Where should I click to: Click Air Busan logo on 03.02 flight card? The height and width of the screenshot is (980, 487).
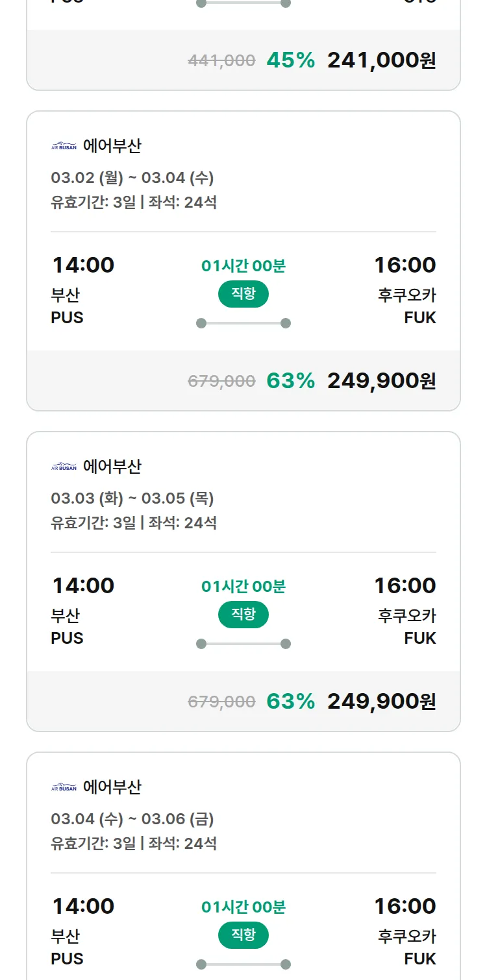click(64, 146)
